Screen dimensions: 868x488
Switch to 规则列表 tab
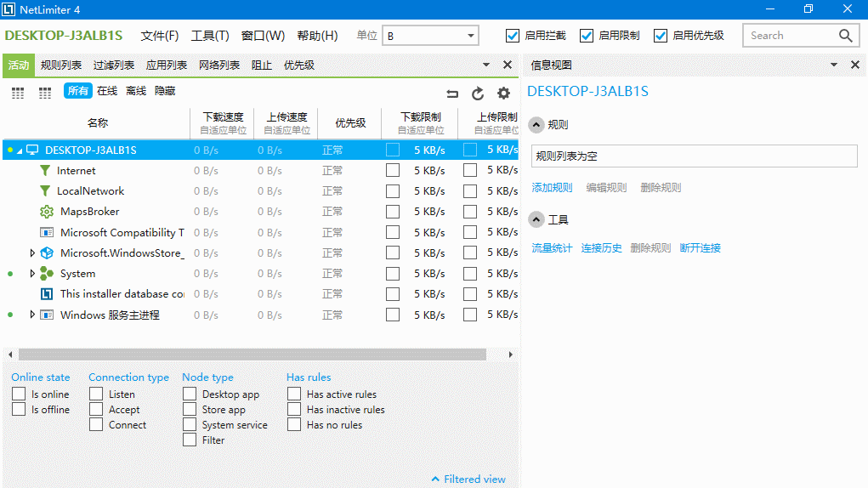[61, 65]
